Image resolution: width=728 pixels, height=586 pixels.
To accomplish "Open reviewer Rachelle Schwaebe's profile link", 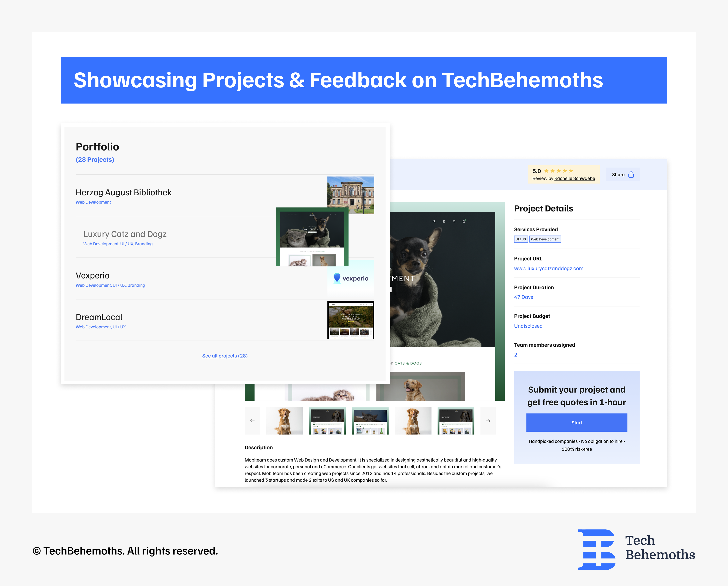I will pos(574,179).
